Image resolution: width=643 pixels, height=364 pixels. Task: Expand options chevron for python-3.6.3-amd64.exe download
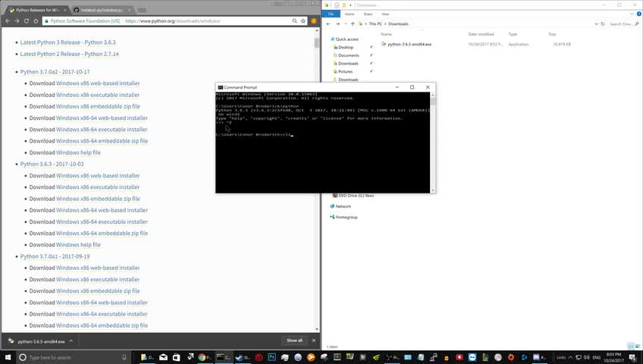(71, 341)
